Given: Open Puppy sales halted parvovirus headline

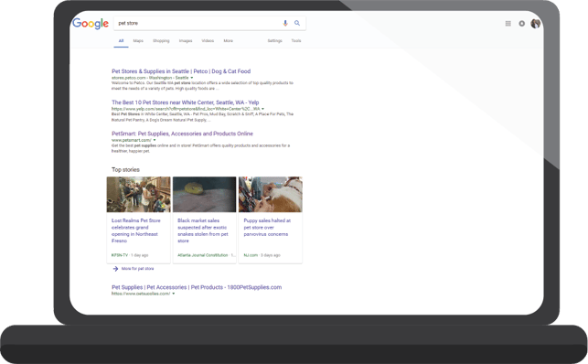Looking at the screenshot, I should [267, 227].
